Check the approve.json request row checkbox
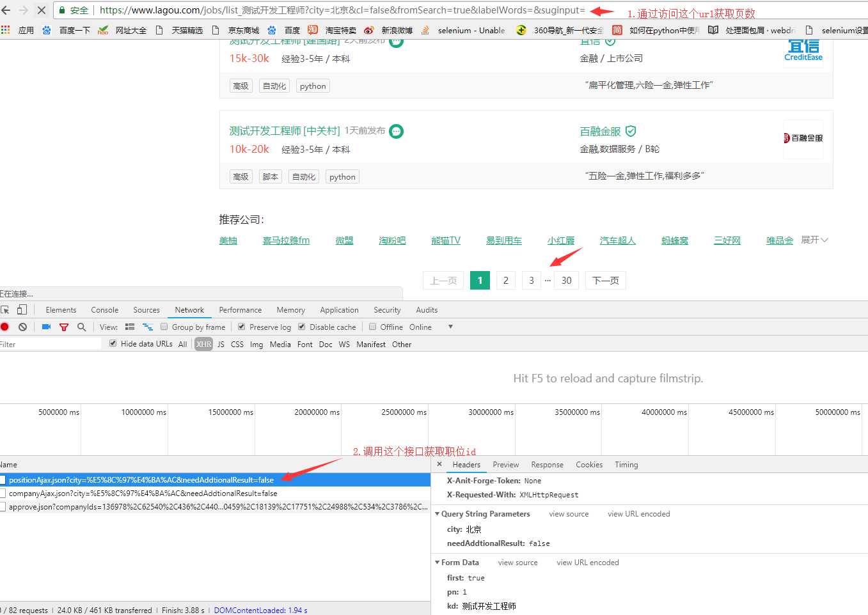Viewport: 868px width, 615px height. click(x=3, y=506)
